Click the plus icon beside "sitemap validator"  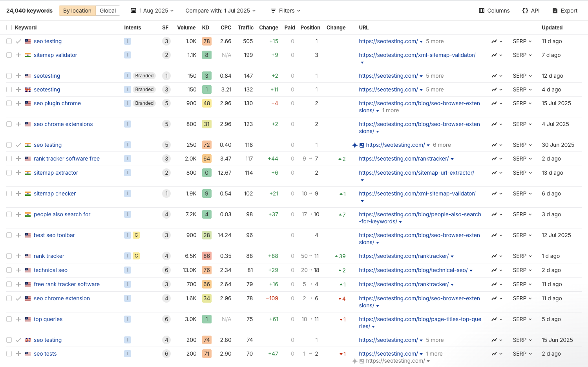pos(18,55)
